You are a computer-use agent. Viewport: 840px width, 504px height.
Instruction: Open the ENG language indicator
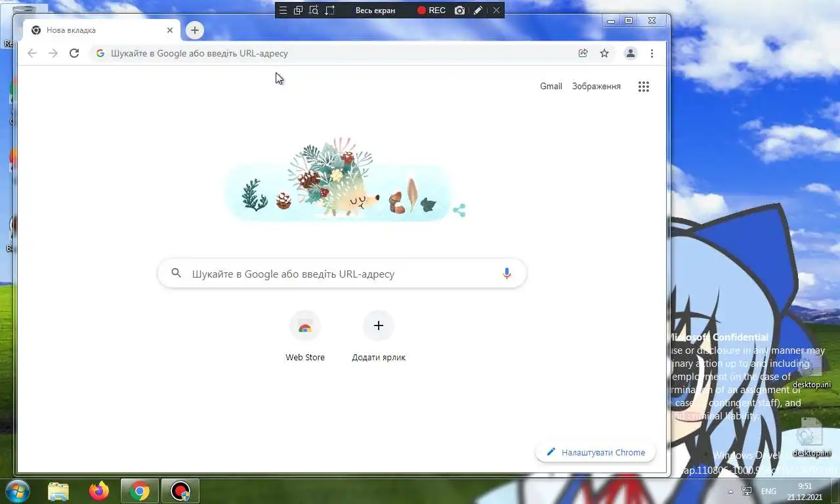tap(768, 492)
